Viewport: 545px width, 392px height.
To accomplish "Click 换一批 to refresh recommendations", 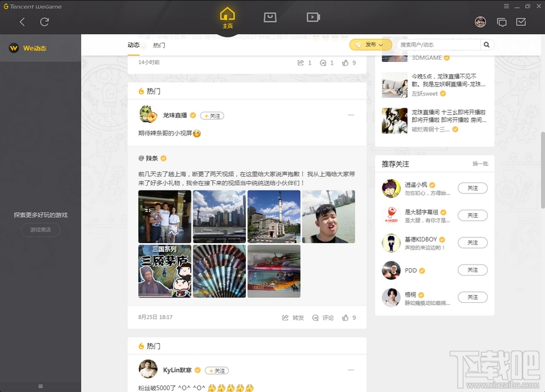I will pyautogui.click(x=480, y=163).
